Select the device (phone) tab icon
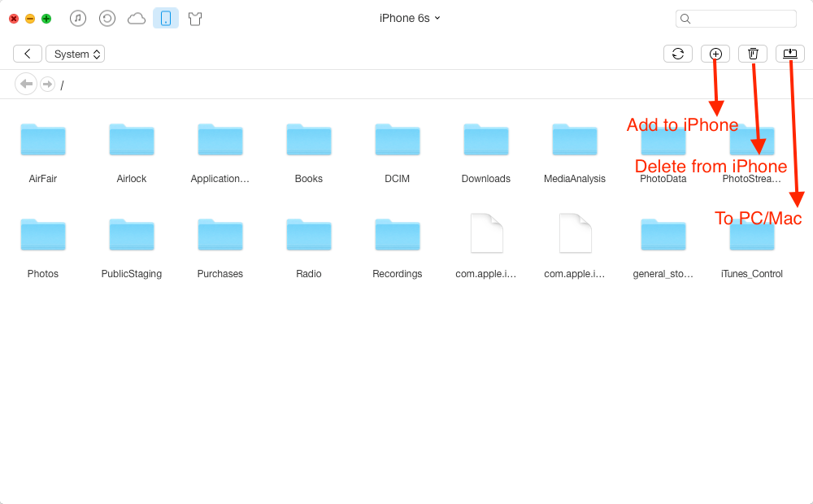Image resolution: width=813 pixels, height=504 pixels. [x=166, y=18]
